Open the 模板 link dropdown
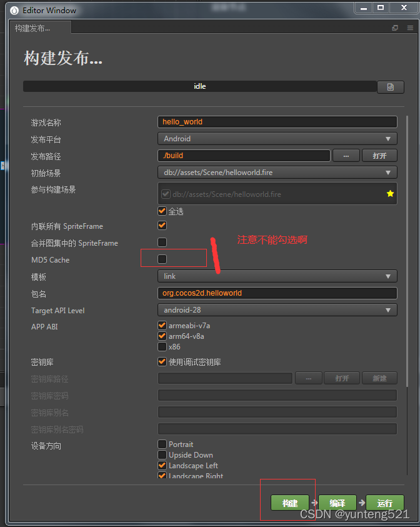This screenshot has height=527, width=420. click(x=277, y=276)
